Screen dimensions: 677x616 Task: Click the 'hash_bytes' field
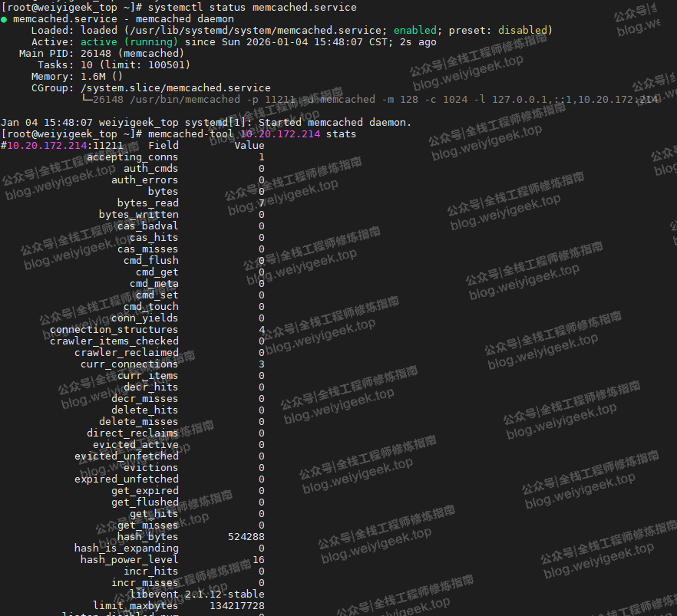click(x=147, y=537)
